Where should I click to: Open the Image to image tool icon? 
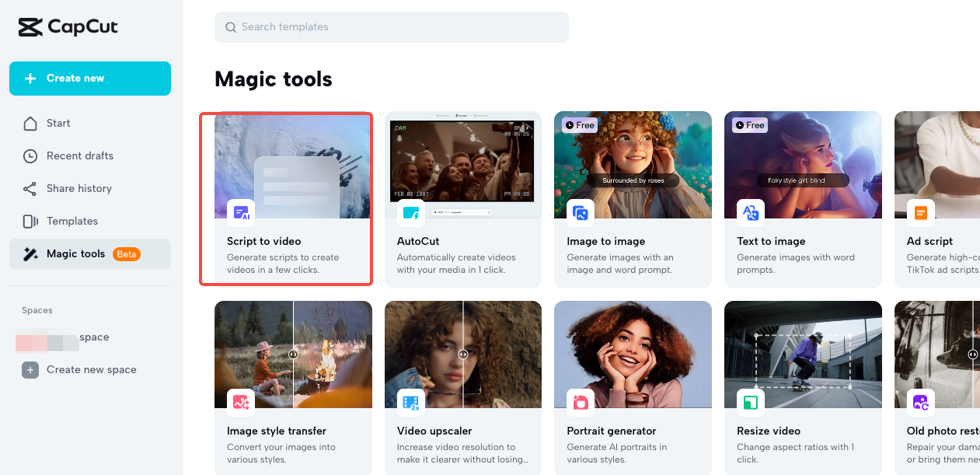click(x=581, y=212)
